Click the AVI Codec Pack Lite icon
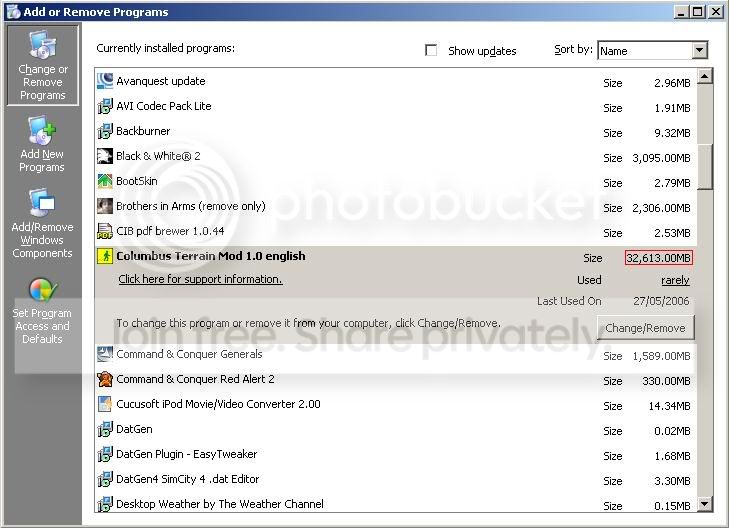 105,106
